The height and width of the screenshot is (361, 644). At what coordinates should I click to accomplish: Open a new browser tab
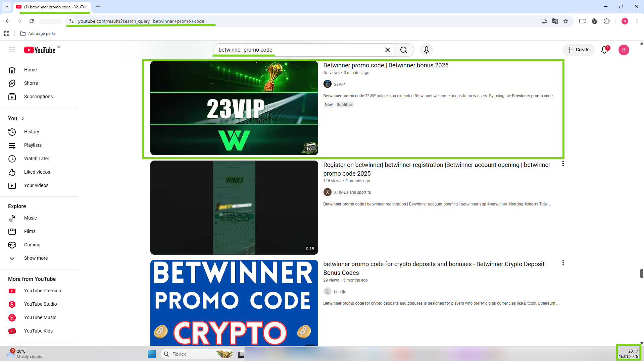tap(98, 7)
